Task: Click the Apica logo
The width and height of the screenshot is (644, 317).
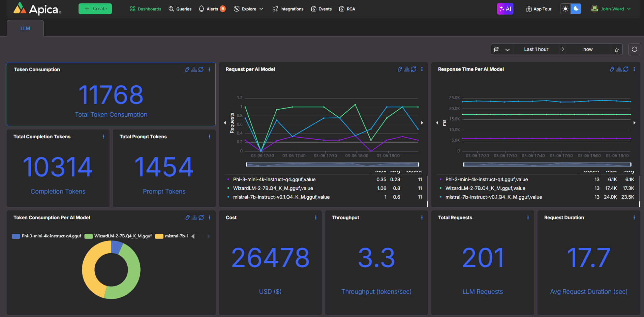Action: [x=37, y=9]
